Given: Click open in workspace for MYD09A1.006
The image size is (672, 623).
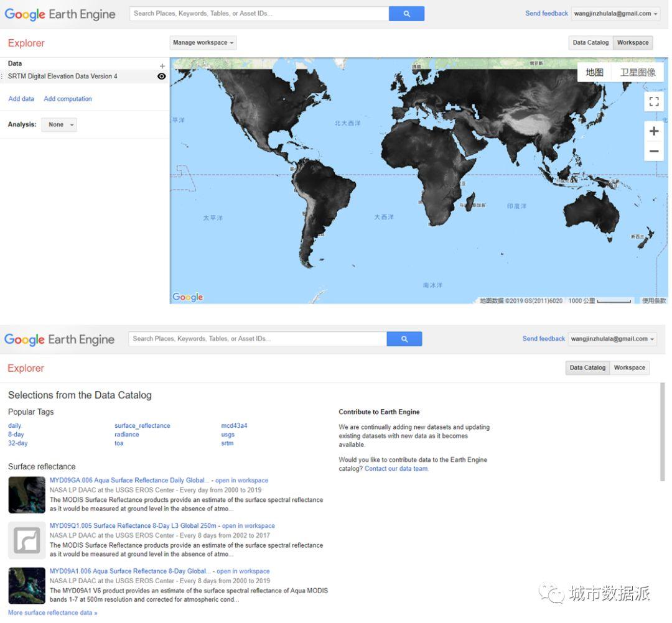Looking at the screenshot, I should coord(243,571).
